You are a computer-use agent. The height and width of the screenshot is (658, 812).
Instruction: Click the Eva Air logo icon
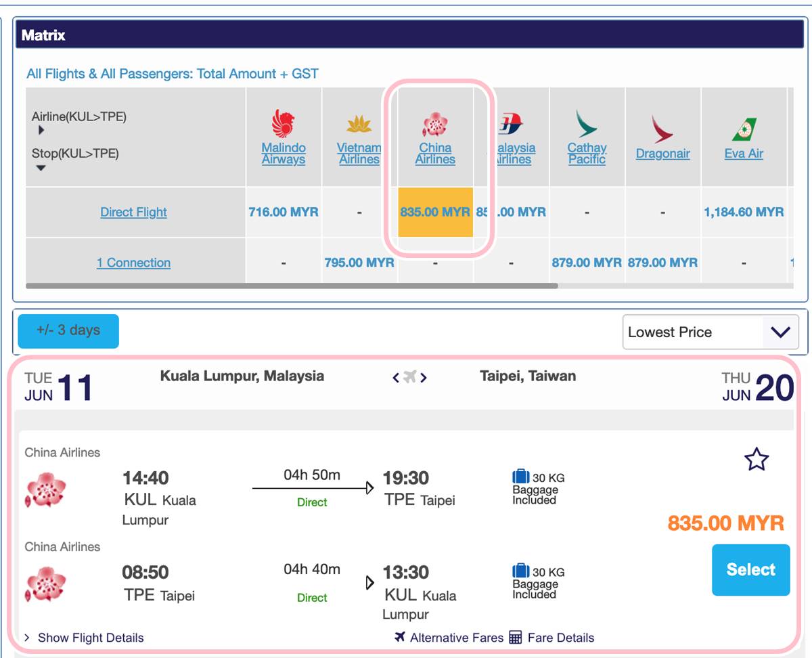744,129
